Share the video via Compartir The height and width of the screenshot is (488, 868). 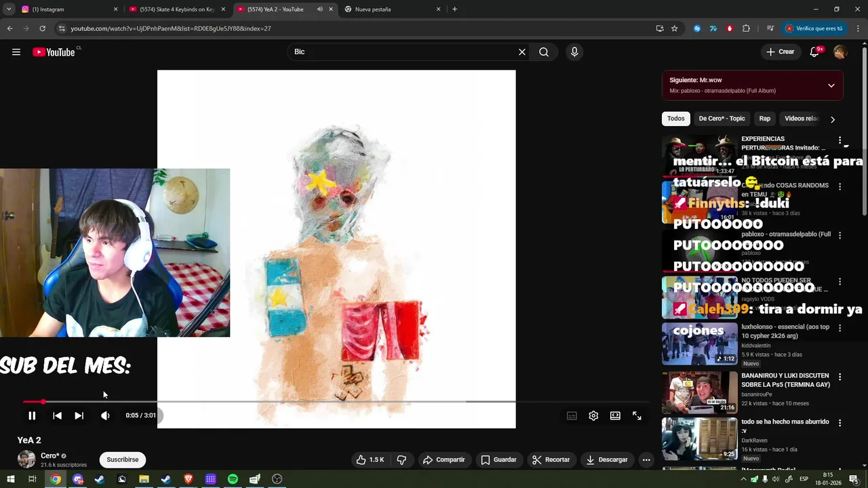point(443,460)
